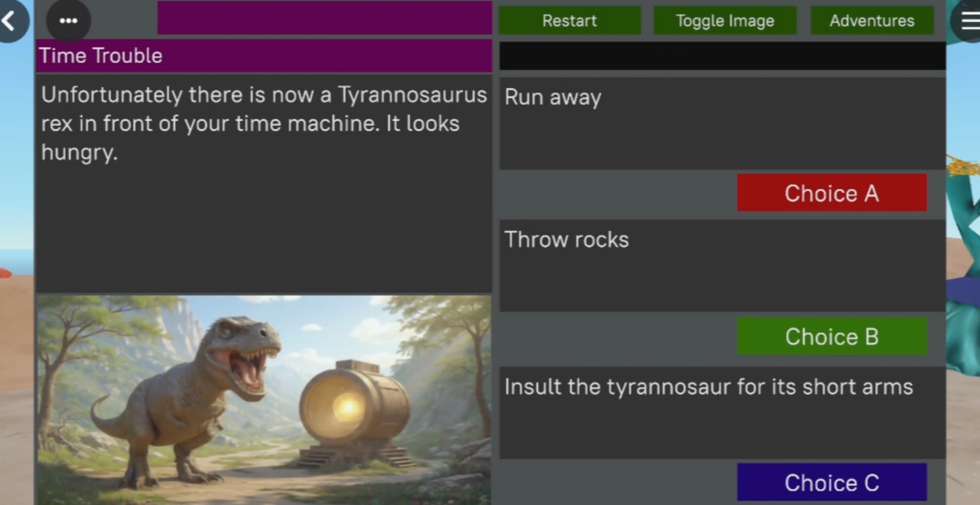
Task: Click the story text about the hungry Tyrannosaurus
Action: (264, 124)
